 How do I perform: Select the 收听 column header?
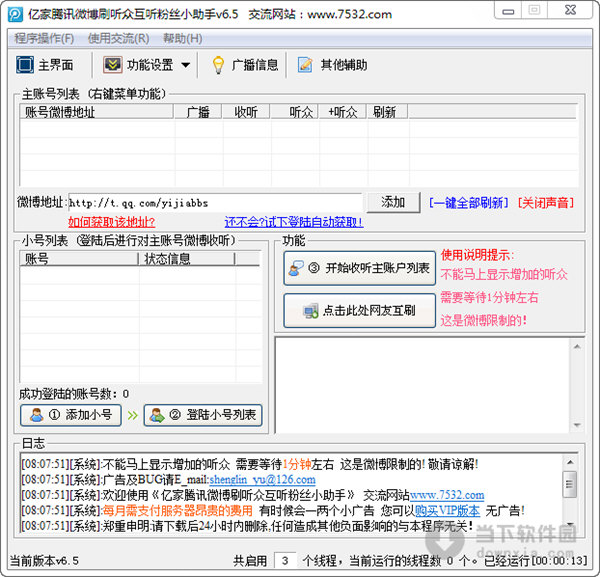pos(246,112)
